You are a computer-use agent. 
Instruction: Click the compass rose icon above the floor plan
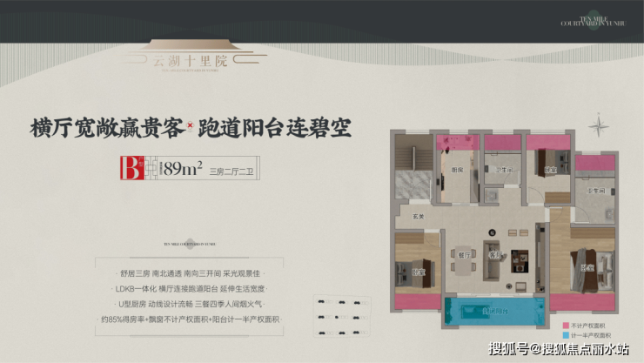(598, 124)
